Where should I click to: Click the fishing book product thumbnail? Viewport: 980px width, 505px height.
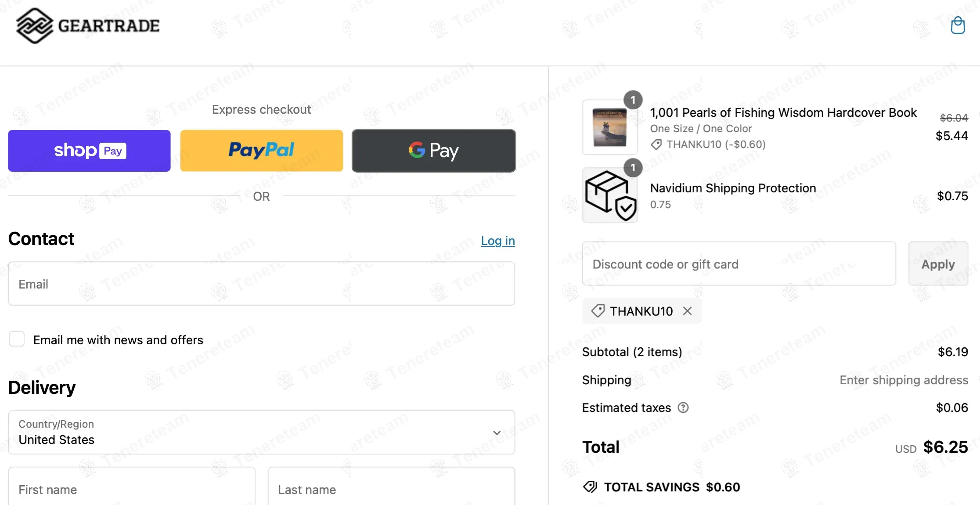point(609,127)
